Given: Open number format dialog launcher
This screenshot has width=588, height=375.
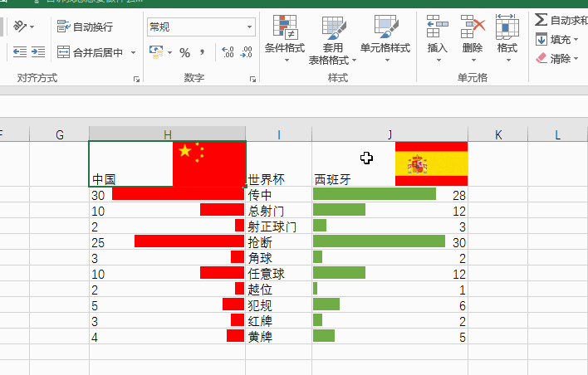Looking at the screenshot, I should click(252, 79).
